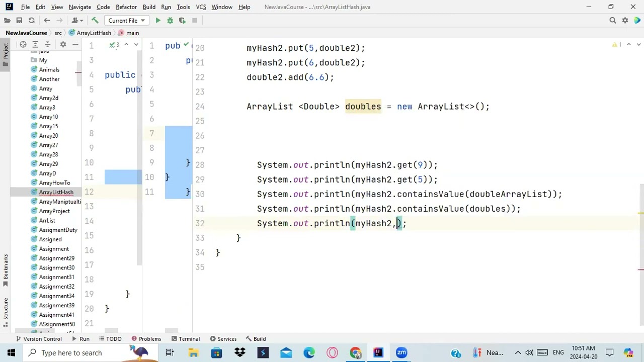The height and width of the screenshot is (362, 644).
Task: Click src in the breadcrumb
Action: (x=58, y=33)
